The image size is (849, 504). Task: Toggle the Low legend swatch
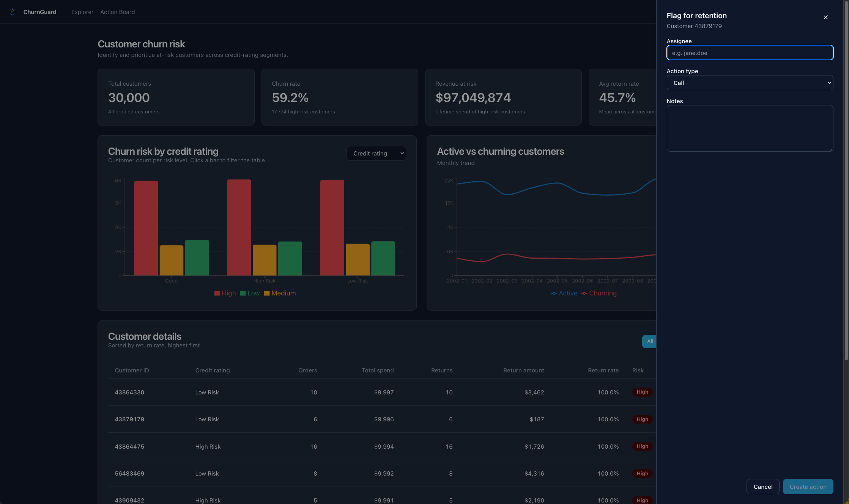(243, 294)
